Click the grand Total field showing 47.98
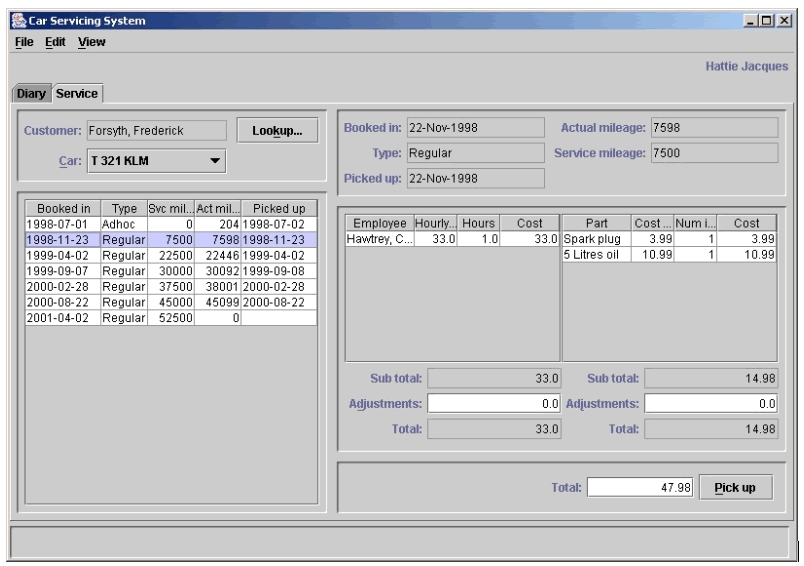The width and height of the screenshot is (804, 566). (x=639, y=488)
